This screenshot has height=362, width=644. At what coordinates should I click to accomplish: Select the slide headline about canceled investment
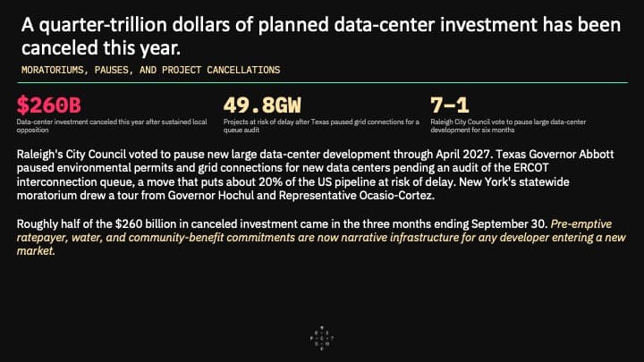click(321, 36)
